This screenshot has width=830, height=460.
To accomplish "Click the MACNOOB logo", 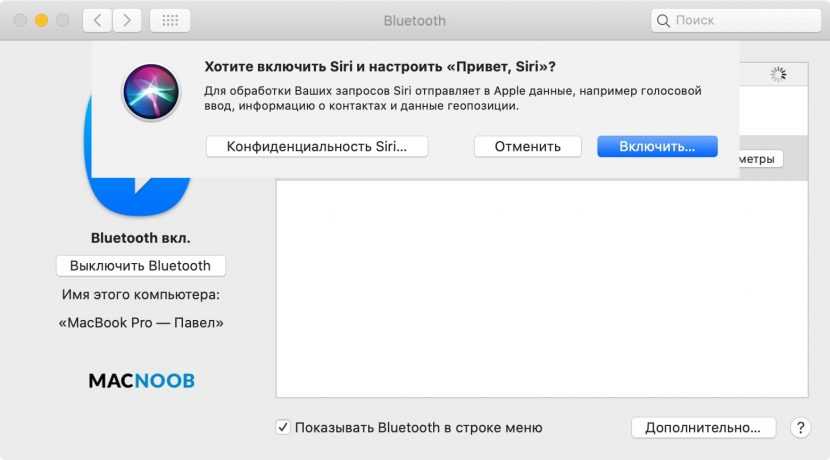I will click(x=141, y=381).
